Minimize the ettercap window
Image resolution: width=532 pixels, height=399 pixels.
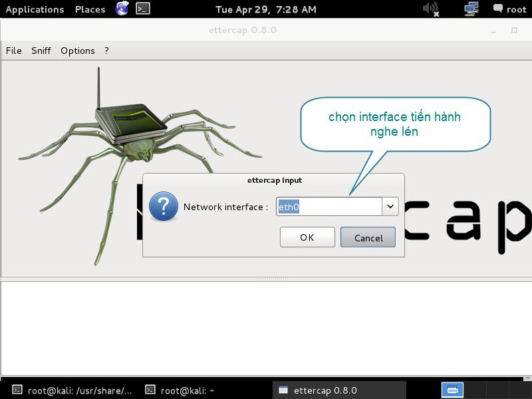click(x=493, y=31)
